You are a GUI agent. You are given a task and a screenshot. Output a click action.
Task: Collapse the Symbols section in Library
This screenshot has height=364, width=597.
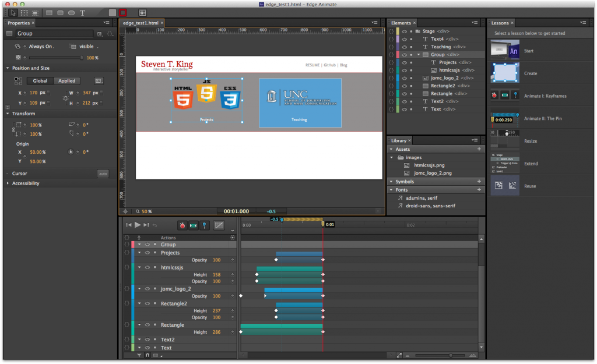(x=391, y=182)
